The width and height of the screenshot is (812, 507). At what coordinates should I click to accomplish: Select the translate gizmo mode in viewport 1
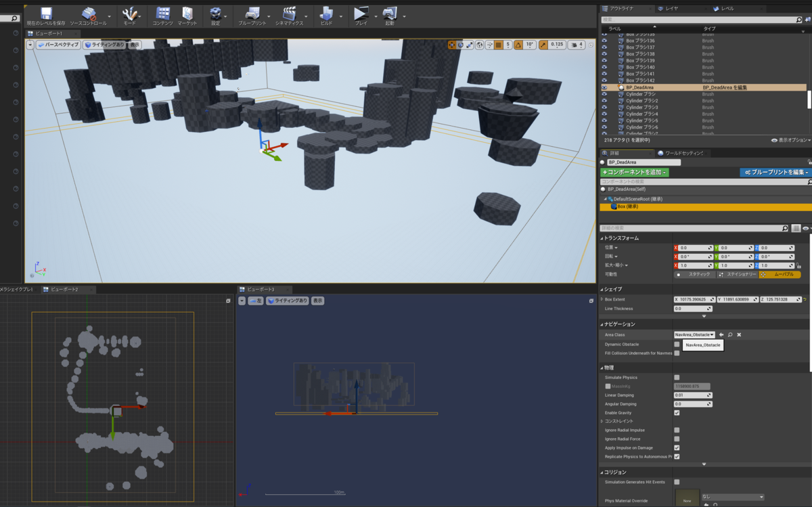452,45
